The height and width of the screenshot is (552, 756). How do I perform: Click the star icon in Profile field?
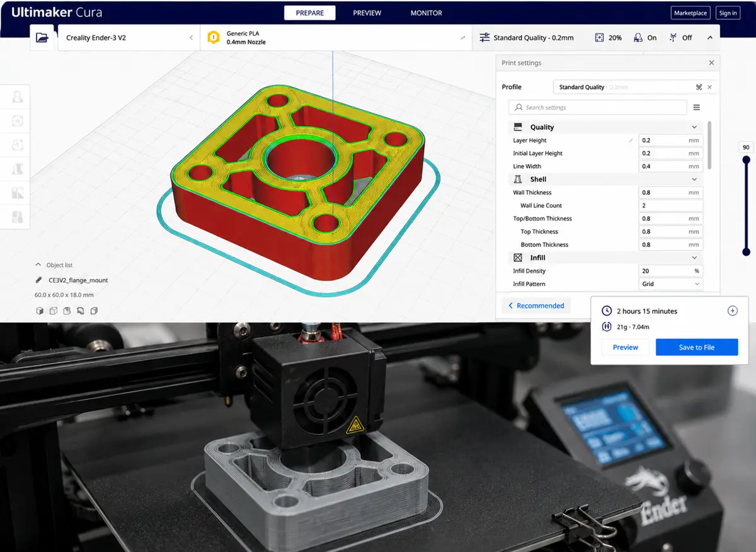point(699,87)
